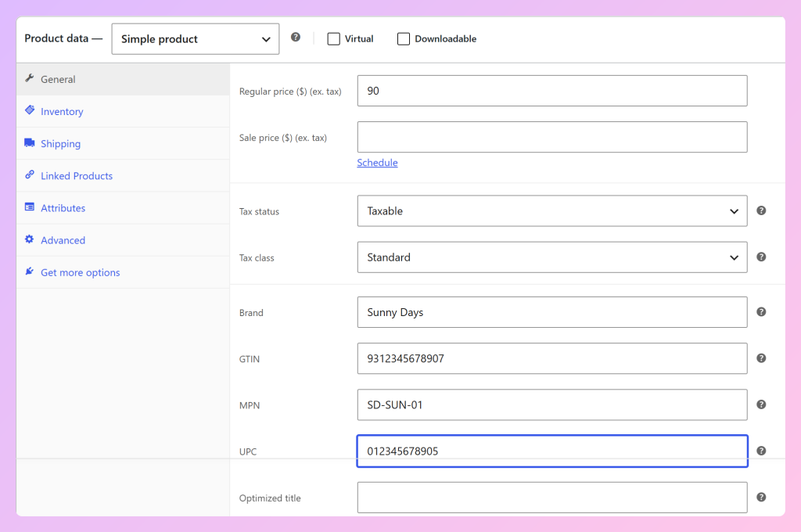Select the GTIN input field

pos(552,359)
